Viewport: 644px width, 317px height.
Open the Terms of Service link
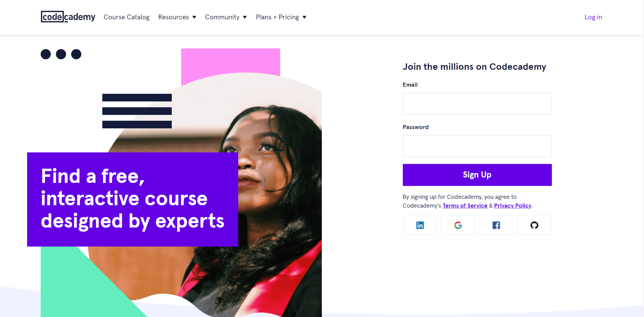[x=465, y=206]
